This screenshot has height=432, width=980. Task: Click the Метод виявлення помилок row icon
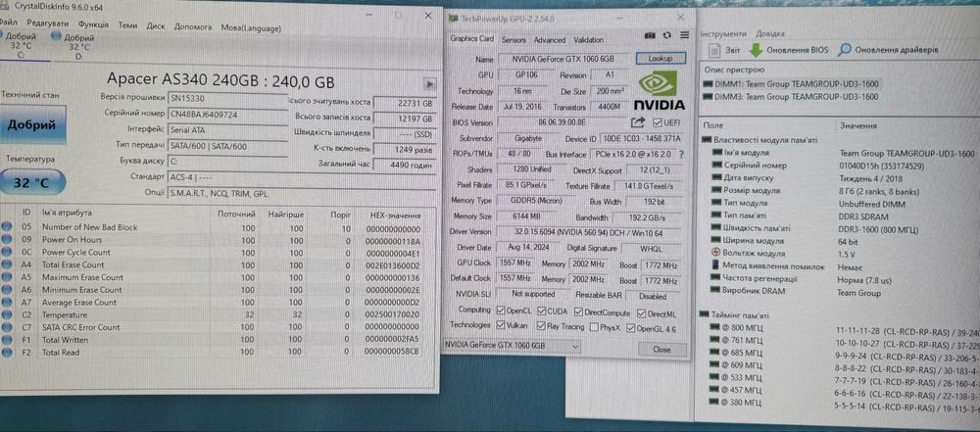pos(716,265)
